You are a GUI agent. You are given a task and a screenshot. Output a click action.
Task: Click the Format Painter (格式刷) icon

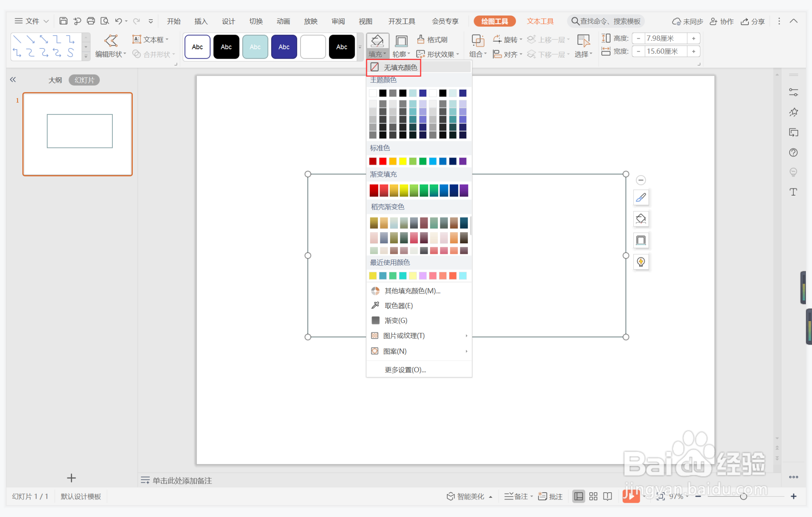coord(421,40)
